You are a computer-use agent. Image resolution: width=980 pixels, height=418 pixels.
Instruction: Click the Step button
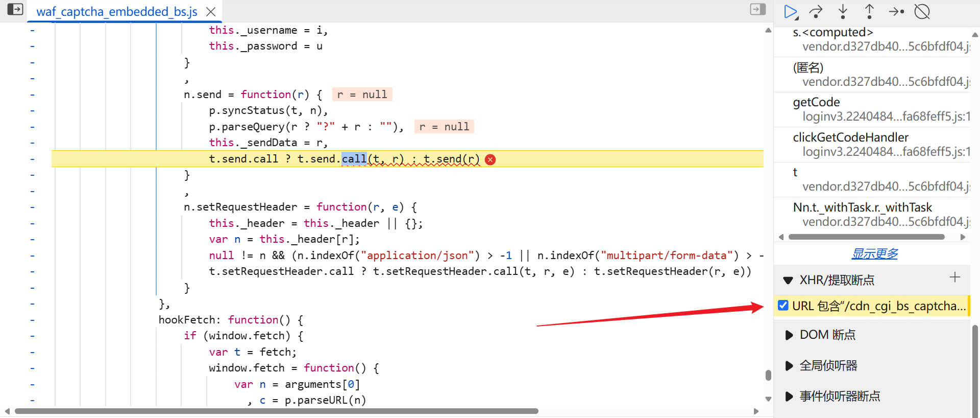896,11
